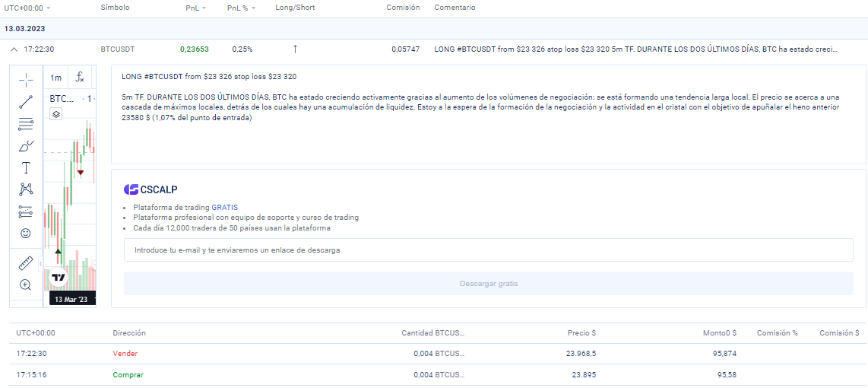Click the red sell arrow marker on chart
This screenshot has width=868, height=388.
click(81, 173)
